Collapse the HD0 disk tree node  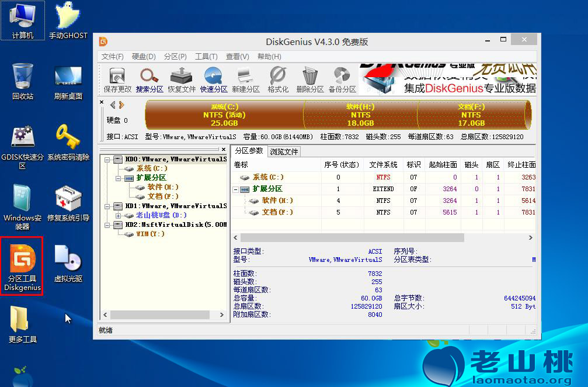[107, 160]
